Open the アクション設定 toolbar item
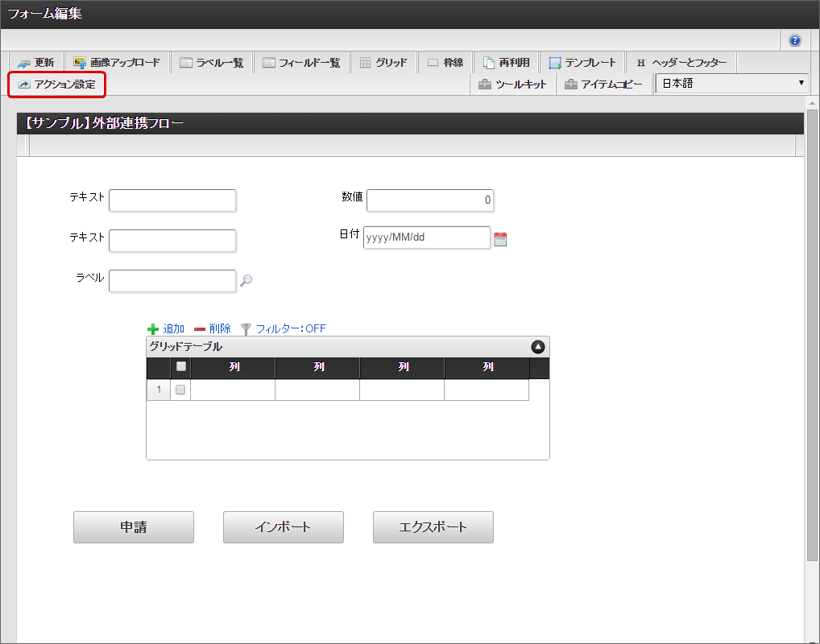This screenshot has width=820, height=644. point(56,85)
